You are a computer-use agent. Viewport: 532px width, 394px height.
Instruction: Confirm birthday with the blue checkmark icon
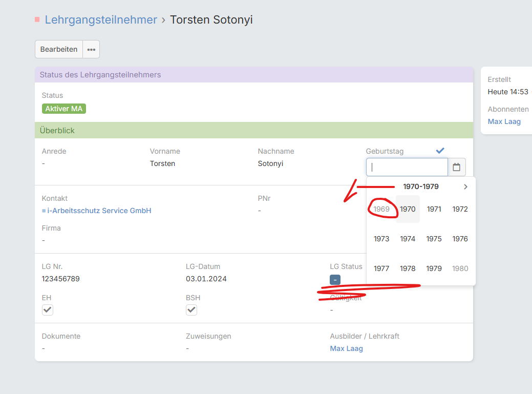[x=440, y=151]
